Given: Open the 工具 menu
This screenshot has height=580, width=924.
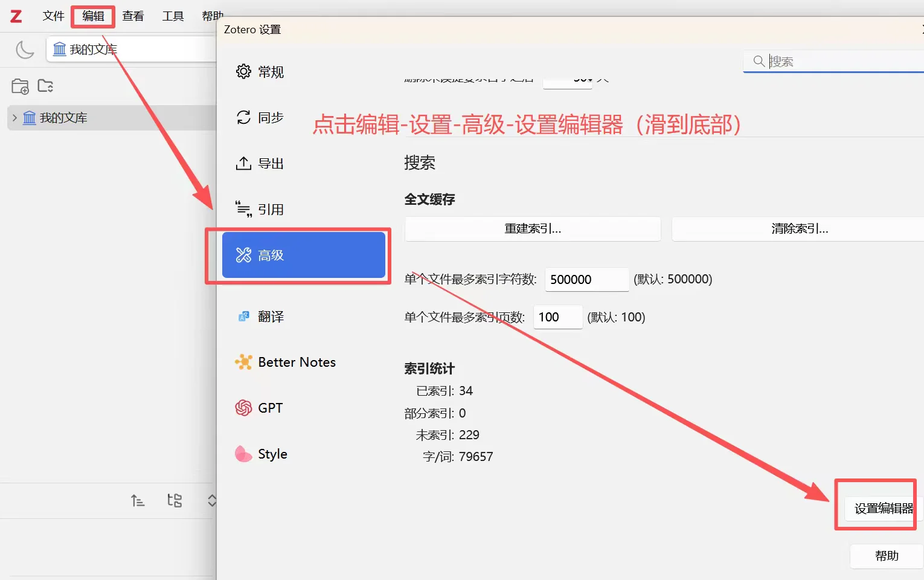Looking at the screenshot, I should (x=173, y=16).
